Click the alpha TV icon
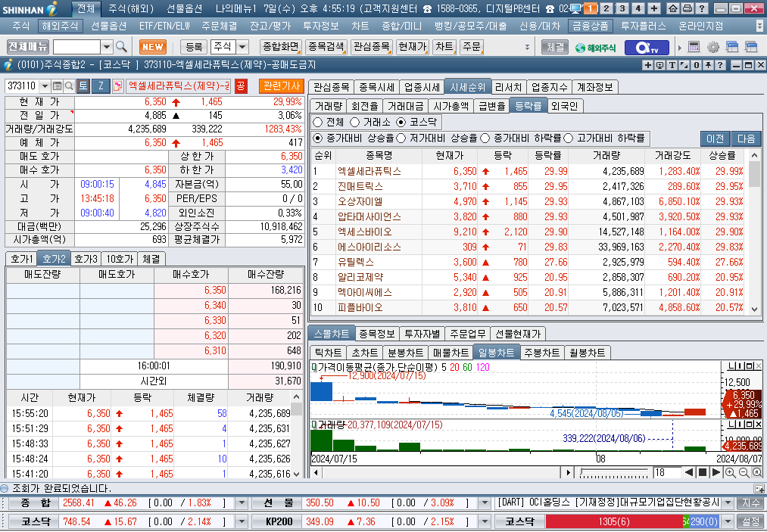The height and width of the screenshot is (532, 767). coord(647,48)
